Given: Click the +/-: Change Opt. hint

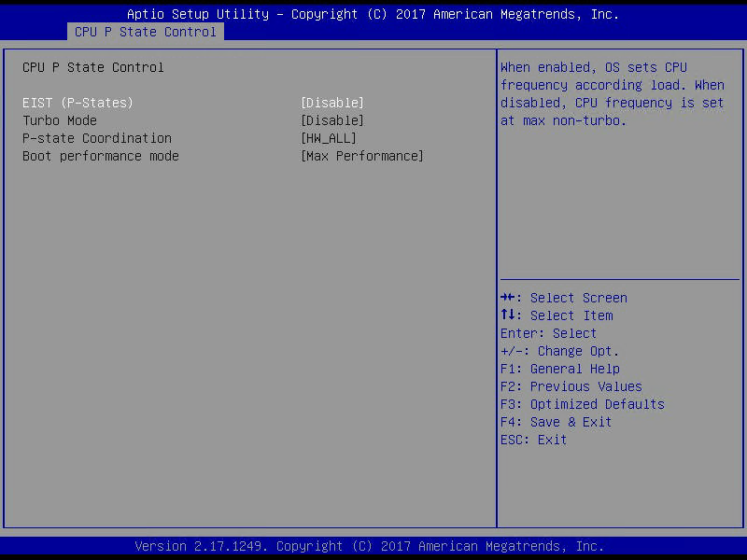Looking at the screenshot, I should [559, 351].
